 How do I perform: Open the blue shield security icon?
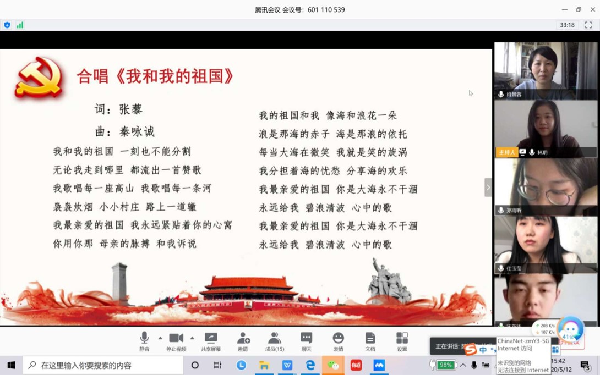click(7, 25)
